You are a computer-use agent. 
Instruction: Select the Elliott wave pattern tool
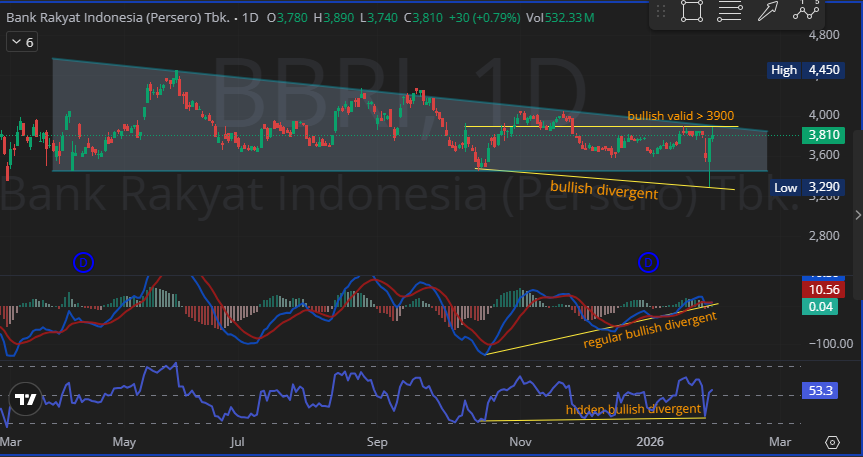806,10
